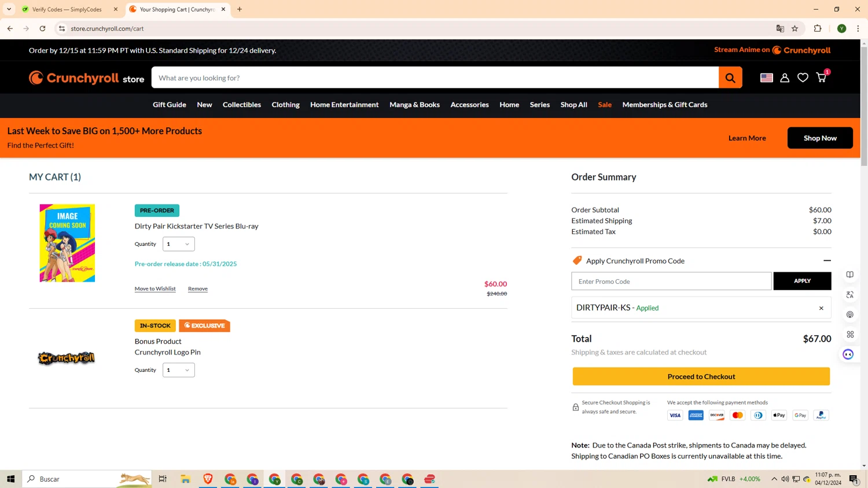
Task: Click the Dirty Pair product thumbnail
Action: [x=67, y=243]
